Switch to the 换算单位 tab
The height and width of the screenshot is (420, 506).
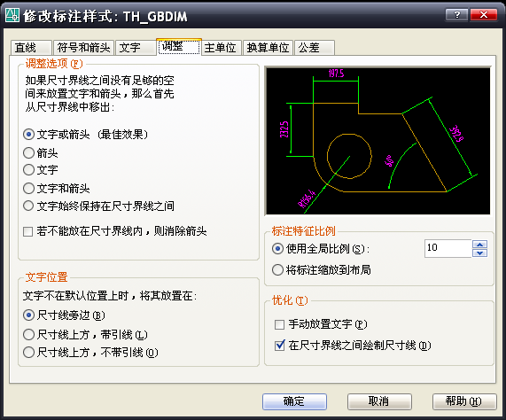click(268, 48)
